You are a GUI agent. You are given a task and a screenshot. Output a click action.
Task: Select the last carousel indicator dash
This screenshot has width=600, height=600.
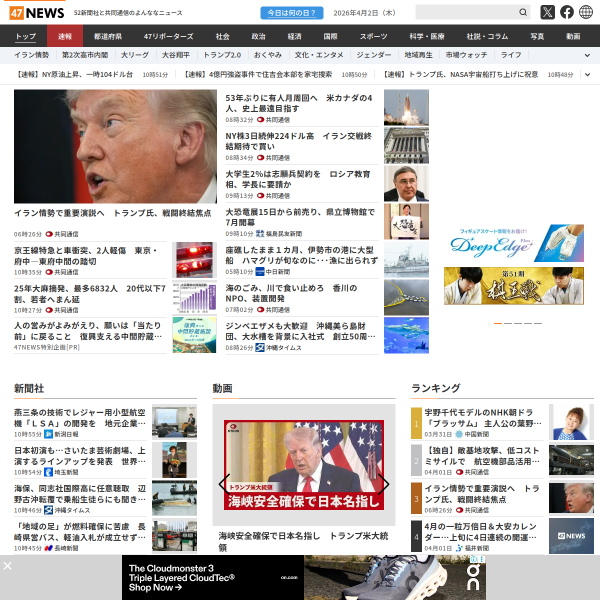[x=538, y=323]
